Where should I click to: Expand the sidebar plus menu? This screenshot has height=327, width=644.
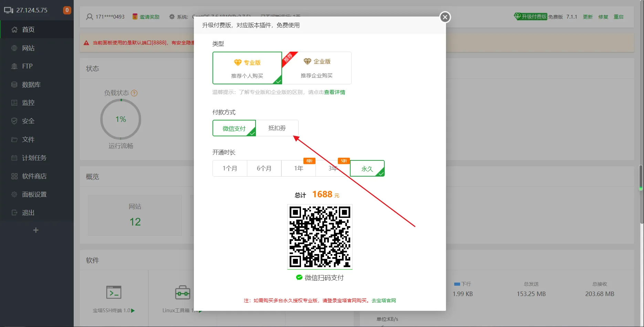pos(35,230)
